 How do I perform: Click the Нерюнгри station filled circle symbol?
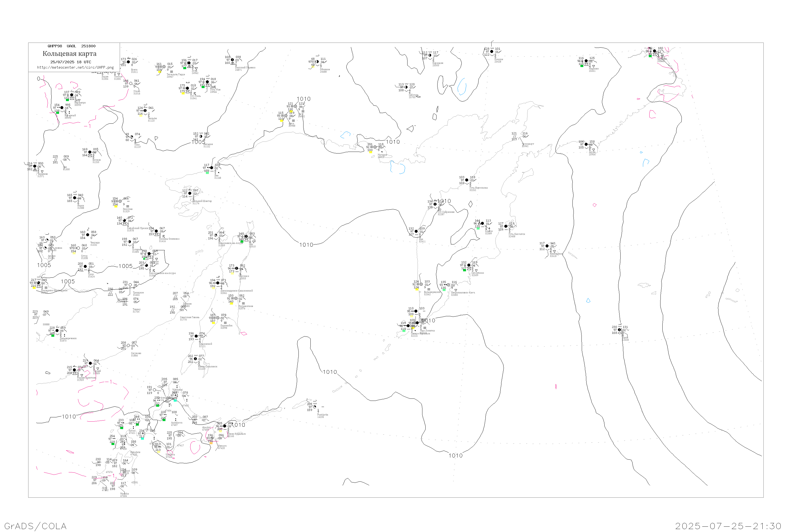tap(72, 95)
